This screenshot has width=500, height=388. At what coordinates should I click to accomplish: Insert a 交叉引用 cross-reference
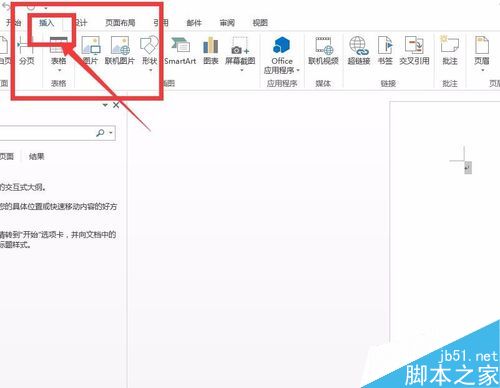pyautogui.click(x=414, y=50)
